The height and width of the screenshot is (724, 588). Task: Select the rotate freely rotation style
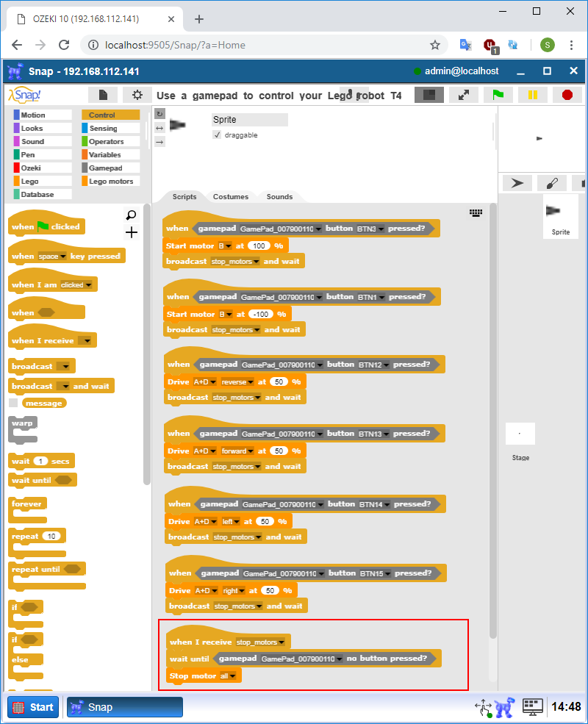tap(159, 114)
